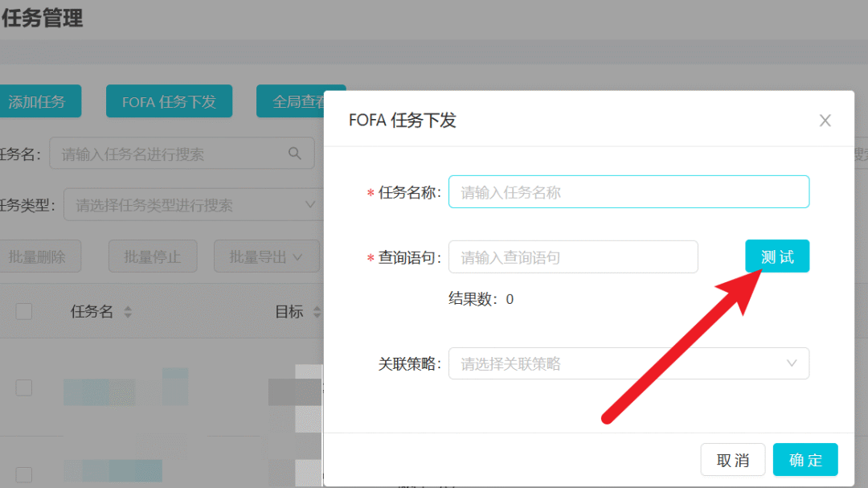Click the 测试 button
This screenshot has width=868, height=488.
pyautogui.click(x=777, y=256)
